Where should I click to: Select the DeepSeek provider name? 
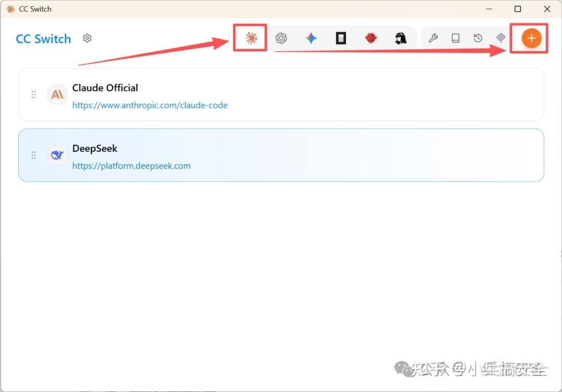95,148
